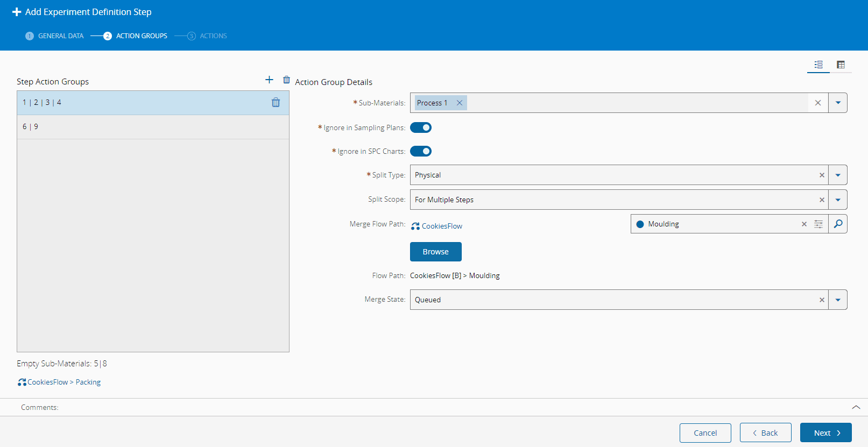Toggle Ignore in Sampling Plans switch
Image resolution: width=868 pixels, height=447 pixels.
click(421, 127)
